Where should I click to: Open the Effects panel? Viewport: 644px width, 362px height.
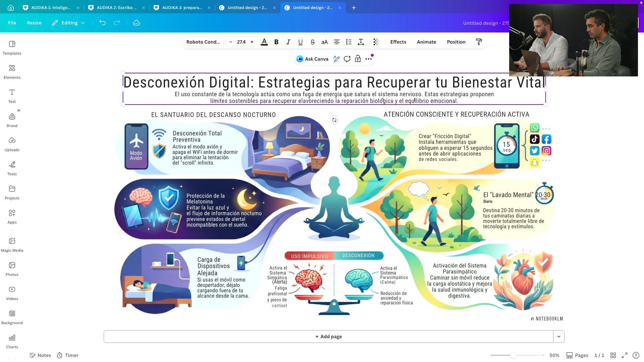coord(398,42)
